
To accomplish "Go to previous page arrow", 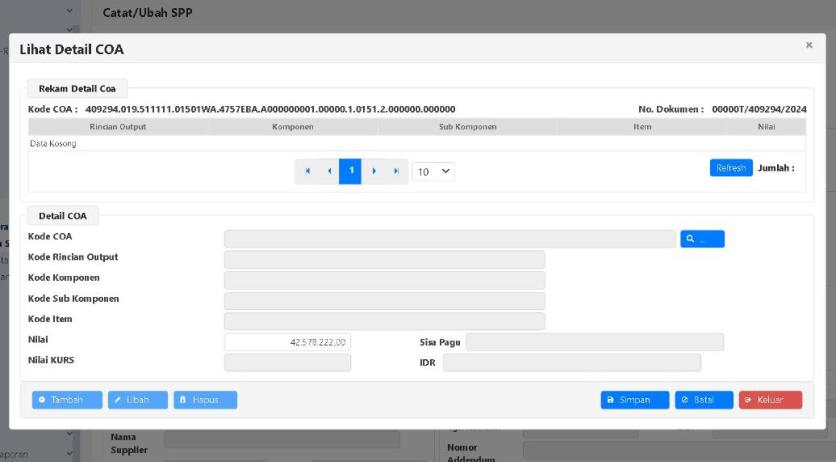I will point(329,171).
